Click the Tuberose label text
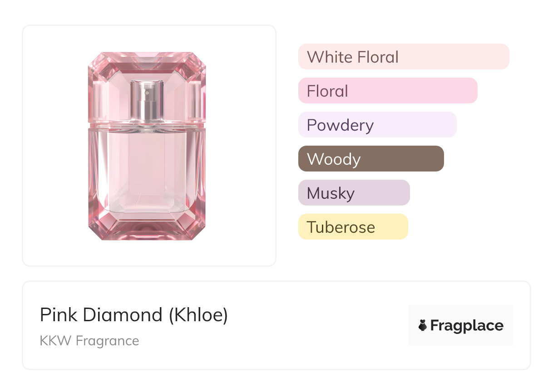The width and height of the screenshot is (553, 392). click(x=341, y=227)
